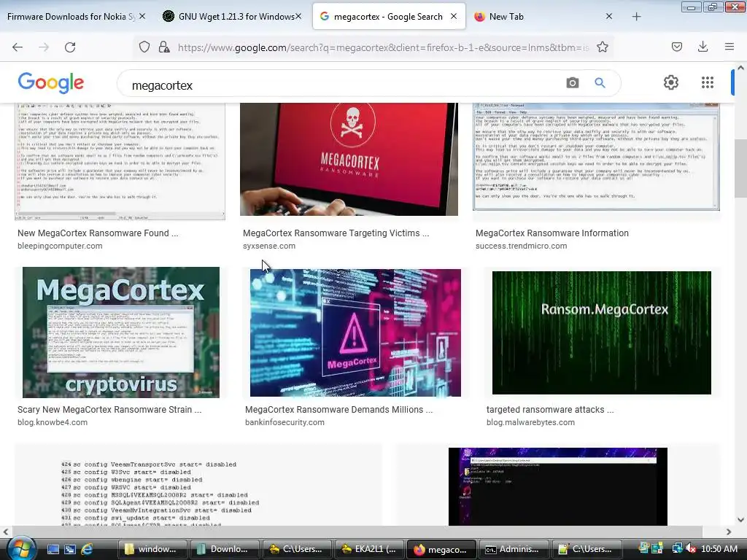Open the Firefox downloads panel
747x560 pixels.
tap(703, 47)
